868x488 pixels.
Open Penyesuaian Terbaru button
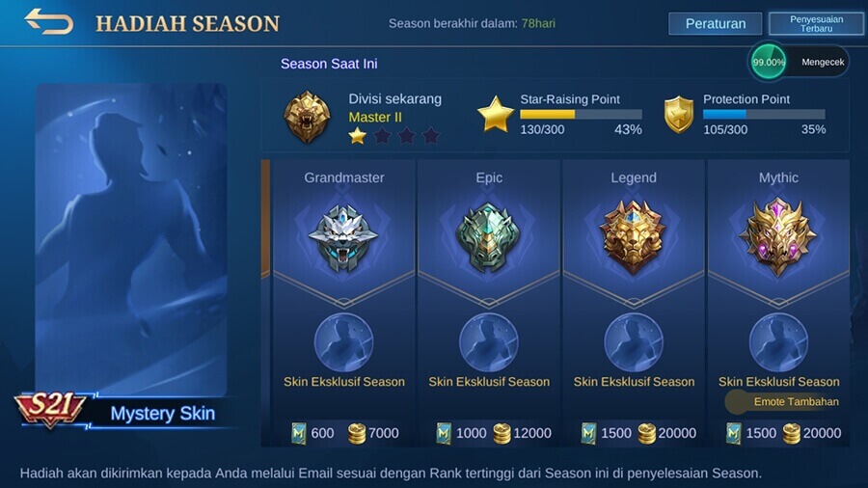[x=816, y=24]
